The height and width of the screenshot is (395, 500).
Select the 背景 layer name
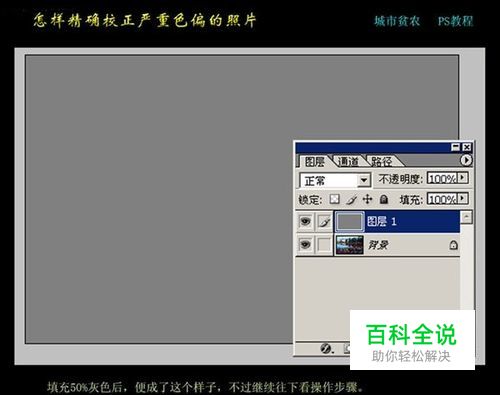tap(378, 245)
